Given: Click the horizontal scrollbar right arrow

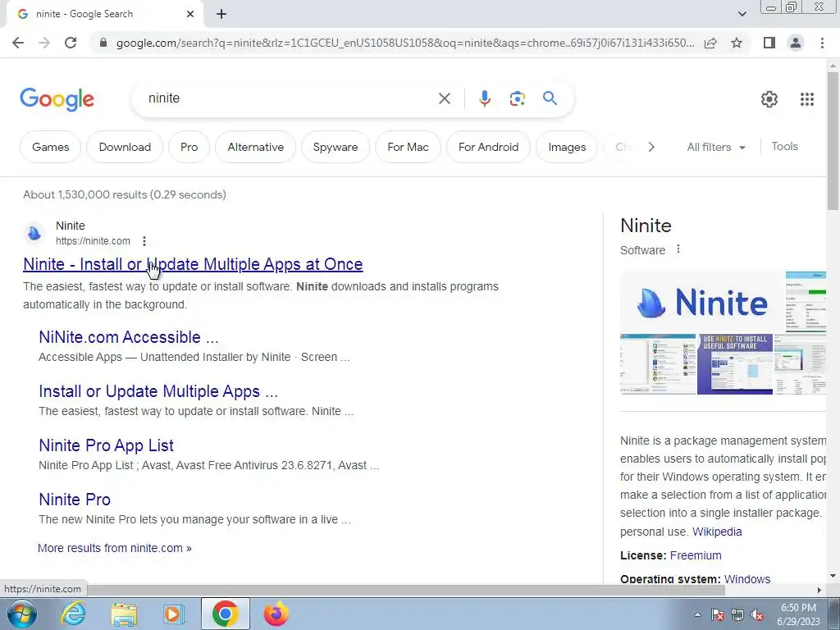Looking at the screenshot, I should pos(819,590).
